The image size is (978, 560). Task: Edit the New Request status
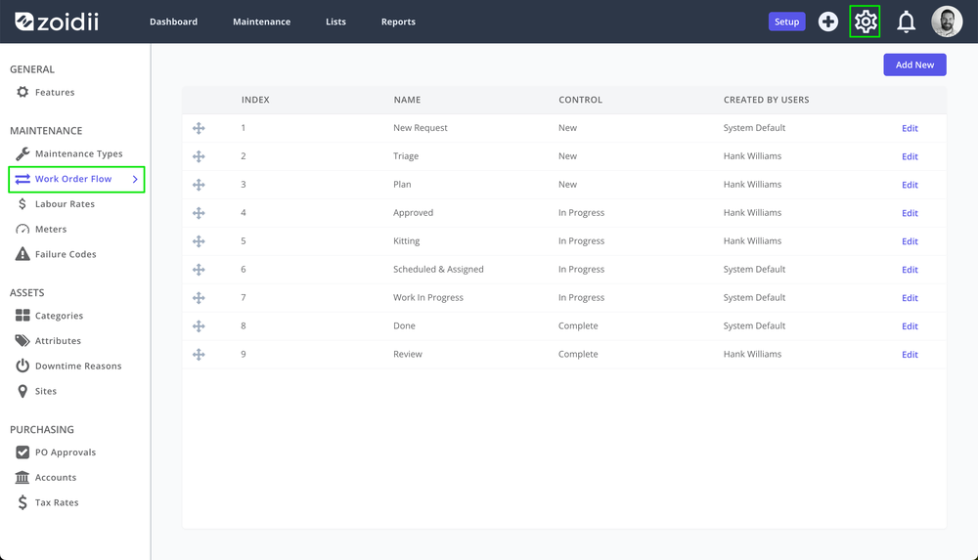pyautogui.click(x=910, y=128)
